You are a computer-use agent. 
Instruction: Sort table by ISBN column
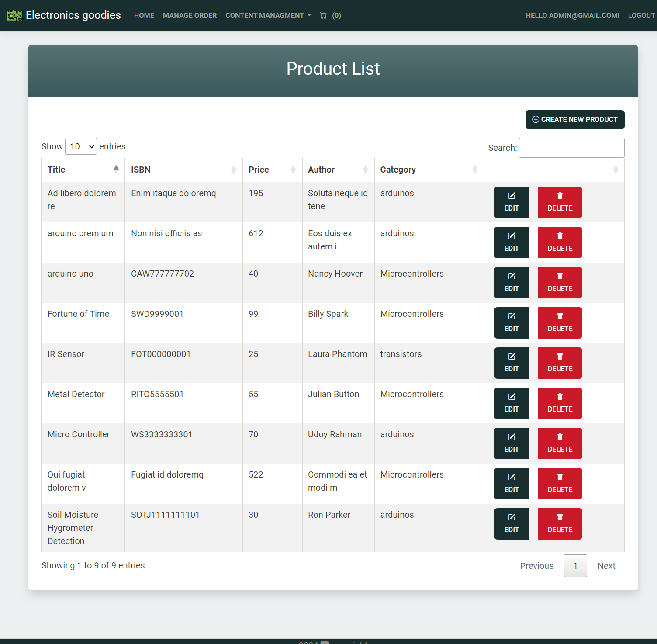coord(183,170)
